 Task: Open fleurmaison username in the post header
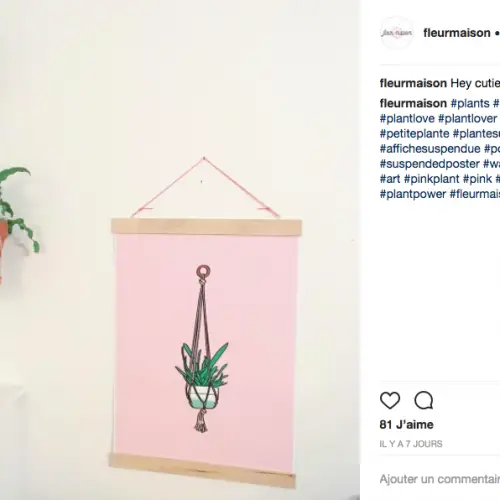pyautogui.click(x=457, y=33)
